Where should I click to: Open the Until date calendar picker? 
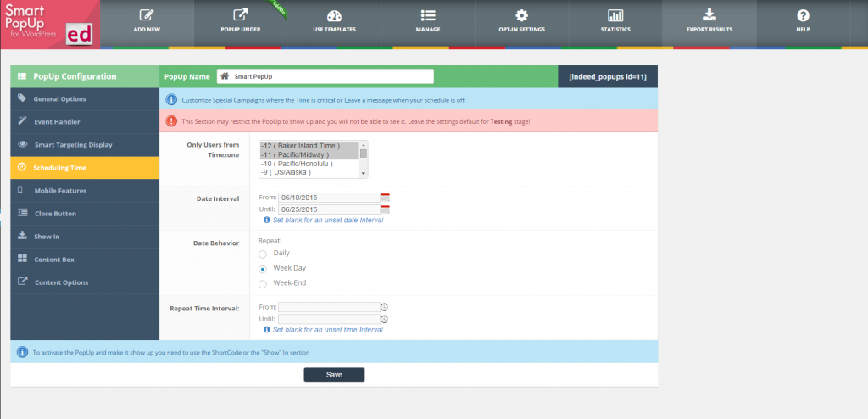[x=386, y=209]
